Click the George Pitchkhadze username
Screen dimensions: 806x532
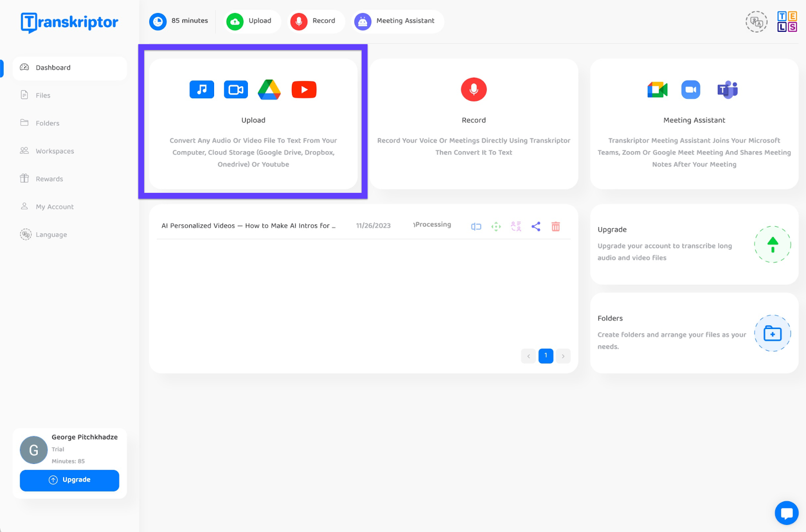[x=85, y=437]
